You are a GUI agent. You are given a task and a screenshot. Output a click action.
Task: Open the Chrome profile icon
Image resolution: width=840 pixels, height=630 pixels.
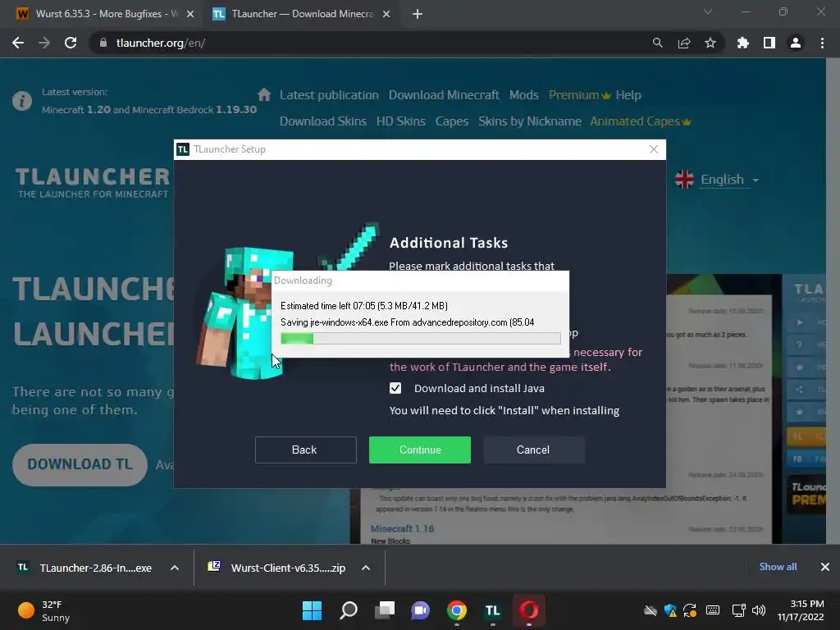tap(796, 43)
